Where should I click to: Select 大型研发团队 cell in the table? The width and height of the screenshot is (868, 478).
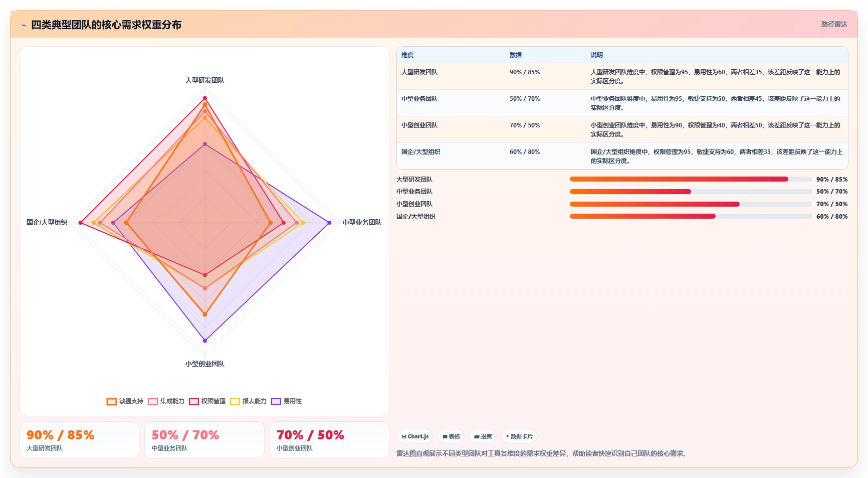pyautogui.click(x=419, y=72)
